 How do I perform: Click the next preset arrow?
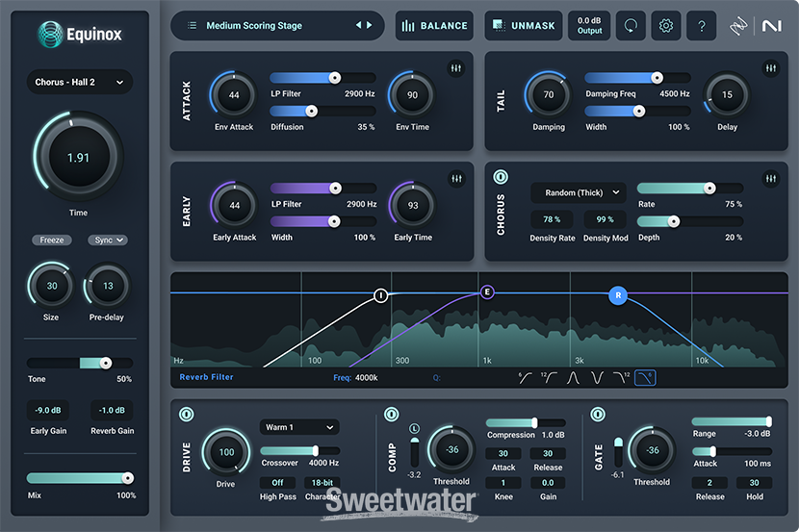point(369,26)
